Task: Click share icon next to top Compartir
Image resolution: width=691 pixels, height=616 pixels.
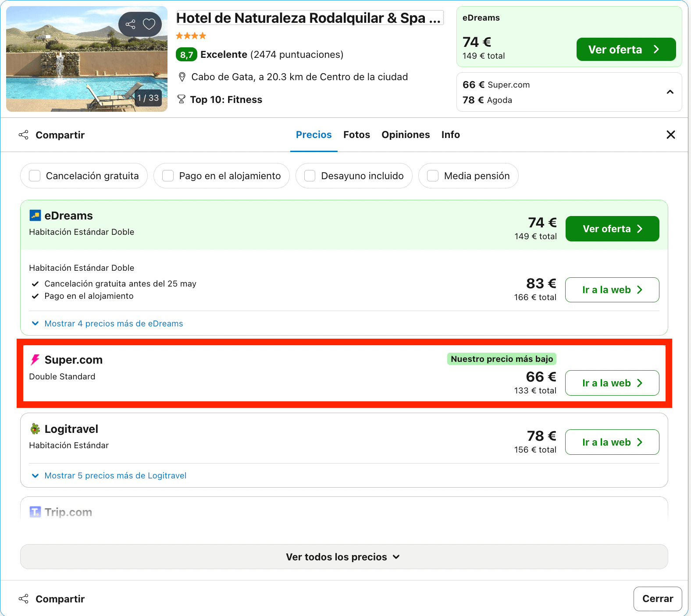Action: [24, 135]
